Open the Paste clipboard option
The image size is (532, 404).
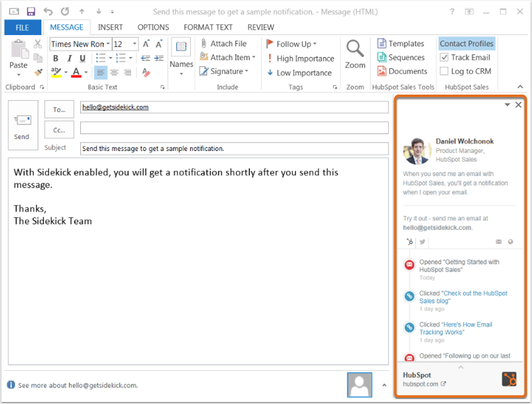[x=19, y=58]
